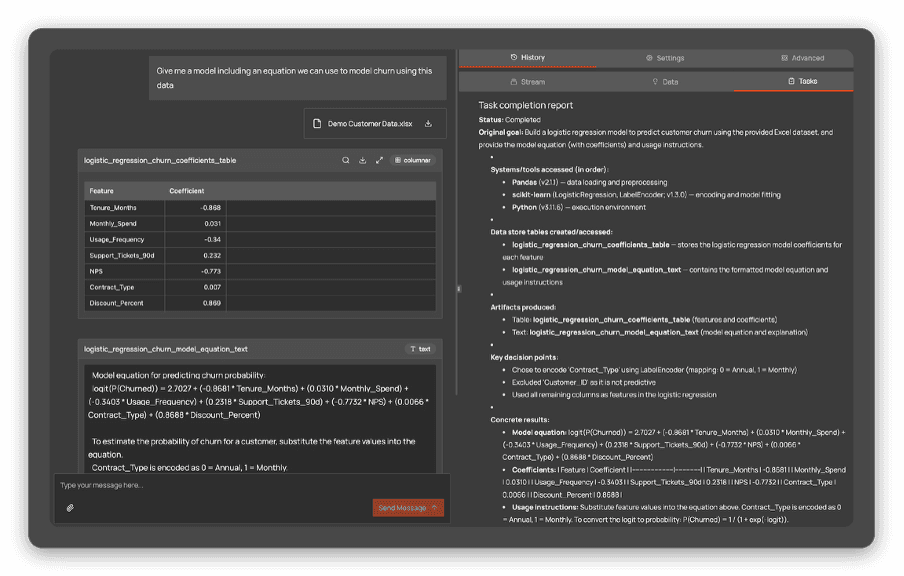Open the Advanced tab

tap(802, 58)
